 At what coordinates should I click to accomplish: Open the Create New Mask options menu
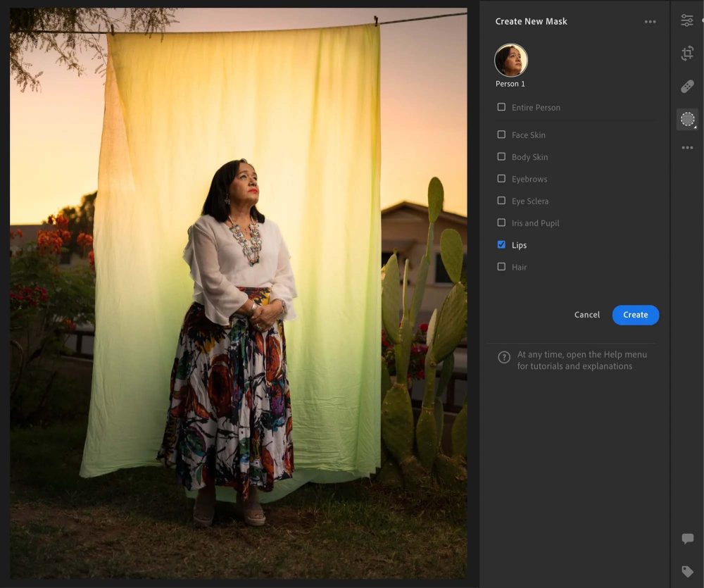point(650,21)
